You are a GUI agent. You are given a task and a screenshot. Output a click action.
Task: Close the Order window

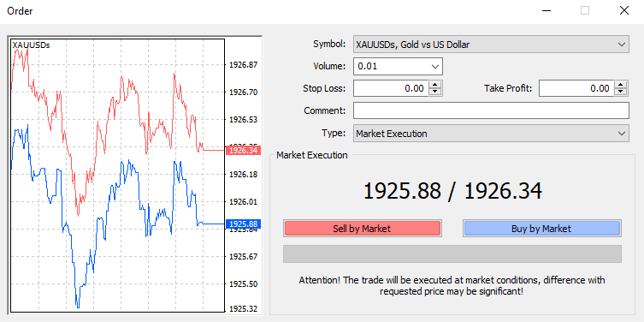623,10
